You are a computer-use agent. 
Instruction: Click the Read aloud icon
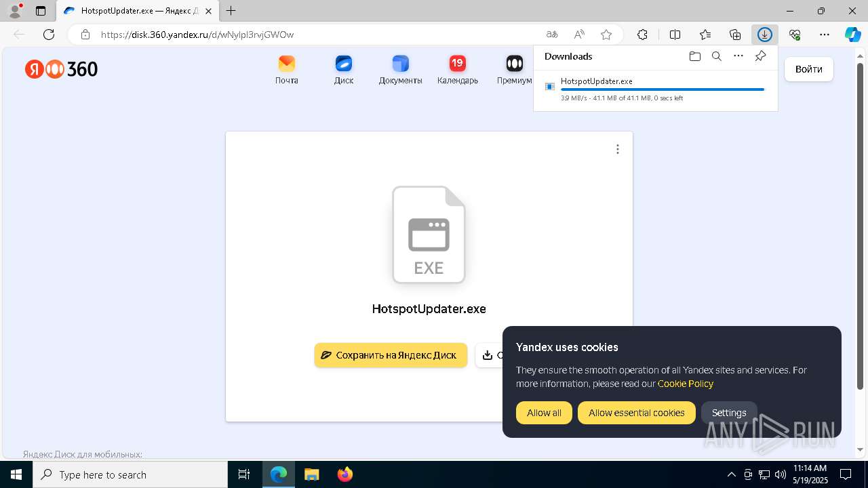point(579,35)
